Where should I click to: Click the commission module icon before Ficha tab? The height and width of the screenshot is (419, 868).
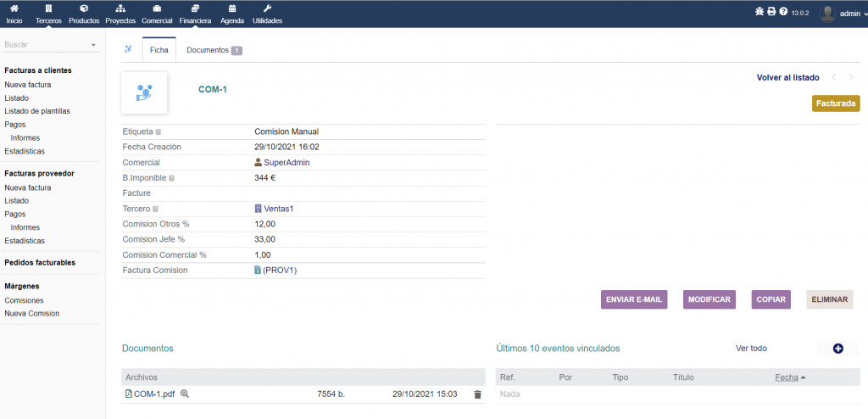[x=129, y=49]
